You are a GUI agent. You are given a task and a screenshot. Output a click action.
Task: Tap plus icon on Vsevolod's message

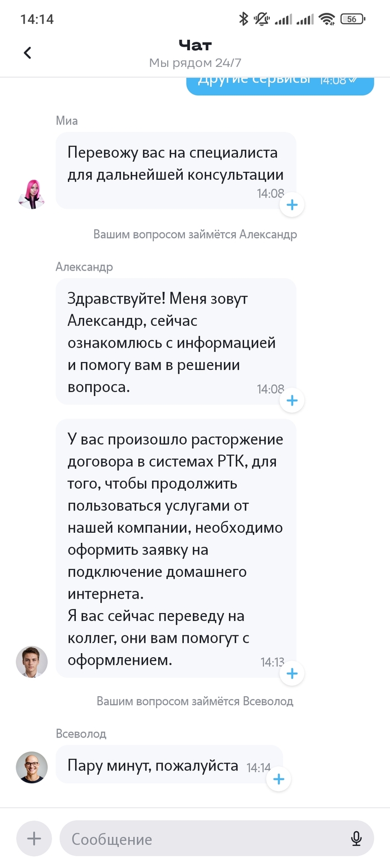279,779
